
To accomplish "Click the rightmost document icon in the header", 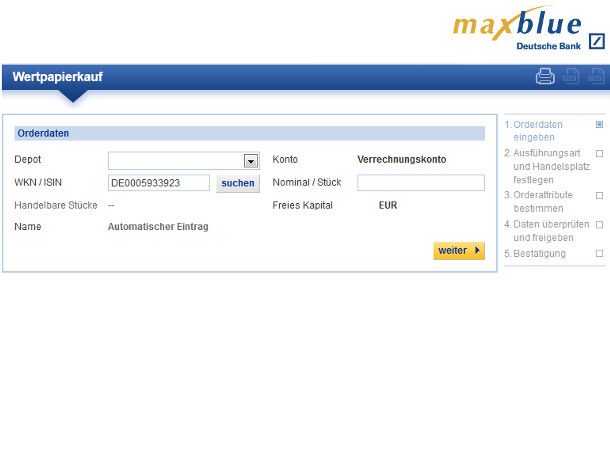I will point(597,76).
